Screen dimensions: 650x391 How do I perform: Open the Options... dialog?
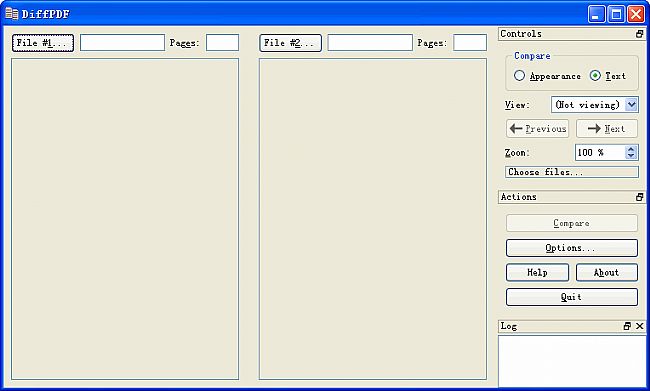tap(572, 248)
